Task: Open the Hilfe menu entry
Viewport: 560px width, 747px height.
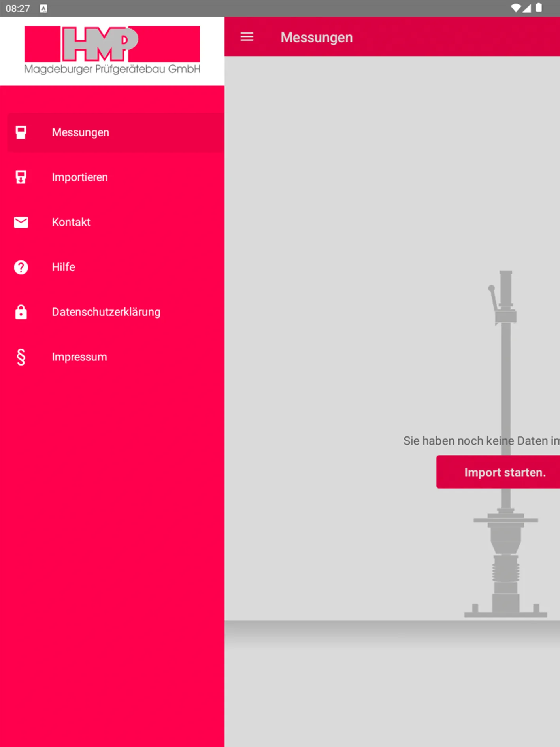Action: point(116,267)
